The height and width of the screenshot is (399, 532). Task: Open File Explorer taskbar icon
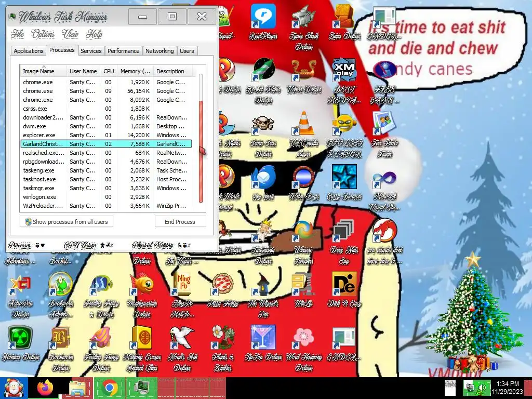[x=78, y=388]
